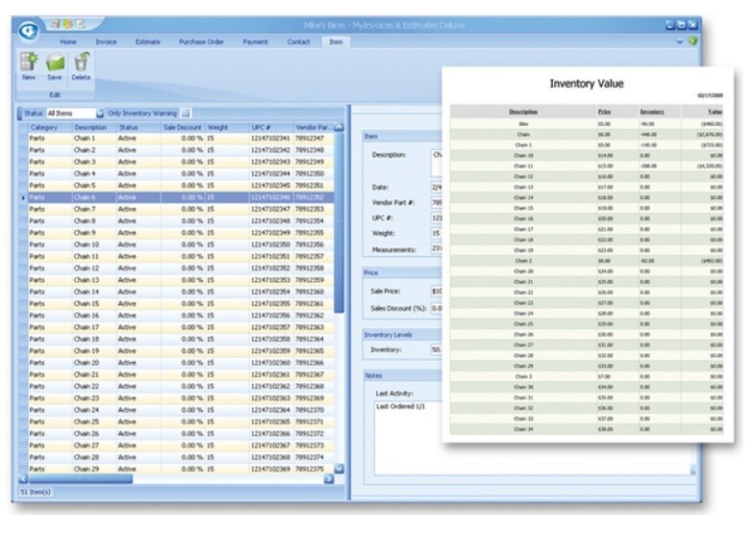Sort by the Description column header

pyautogui.click(x=93, y=127)
